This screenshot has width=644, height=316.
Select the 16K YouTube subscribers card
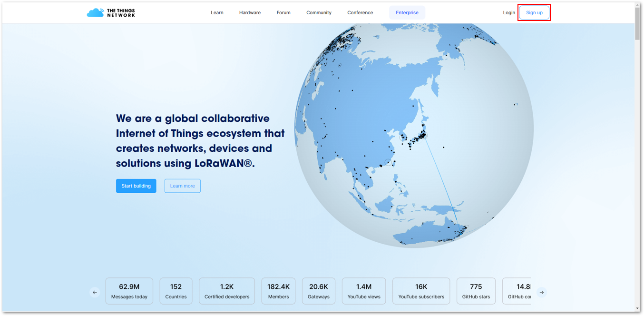[421, 291]
